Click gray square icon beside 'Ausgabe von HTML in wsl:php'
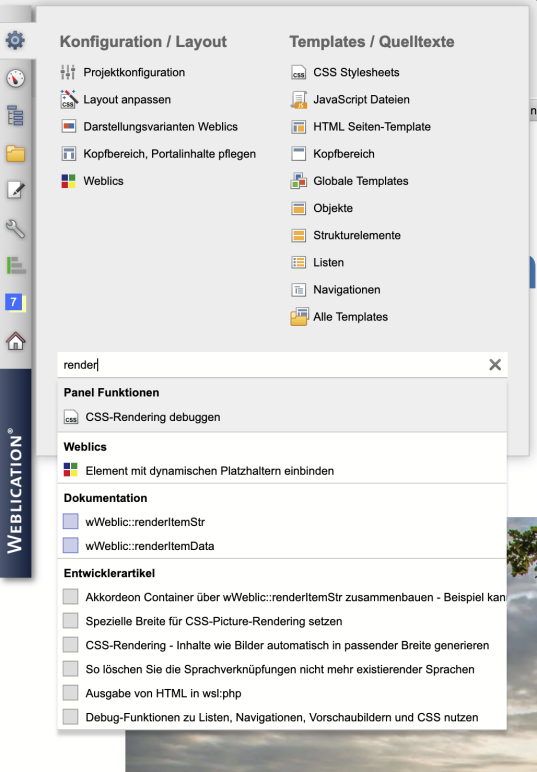 coord(70,693)
